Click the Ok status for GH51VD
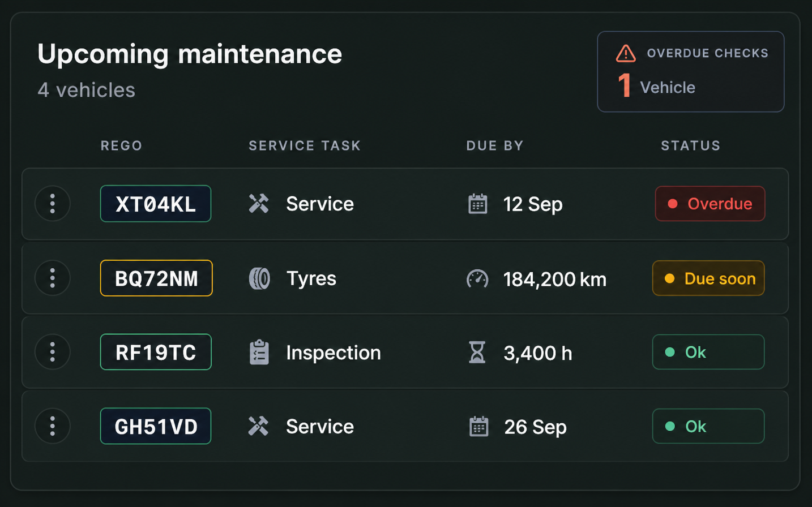Image resolution: width=812 pixels, height=507 pixels. point(708,426)
